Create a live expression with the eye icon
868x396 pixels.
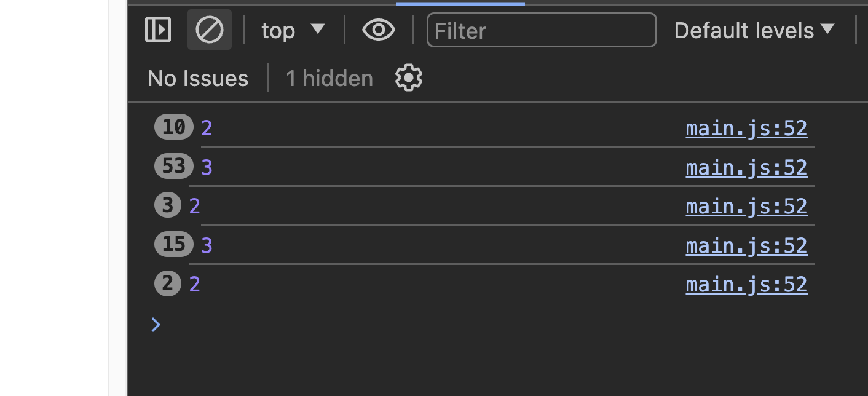click(378, 30)
